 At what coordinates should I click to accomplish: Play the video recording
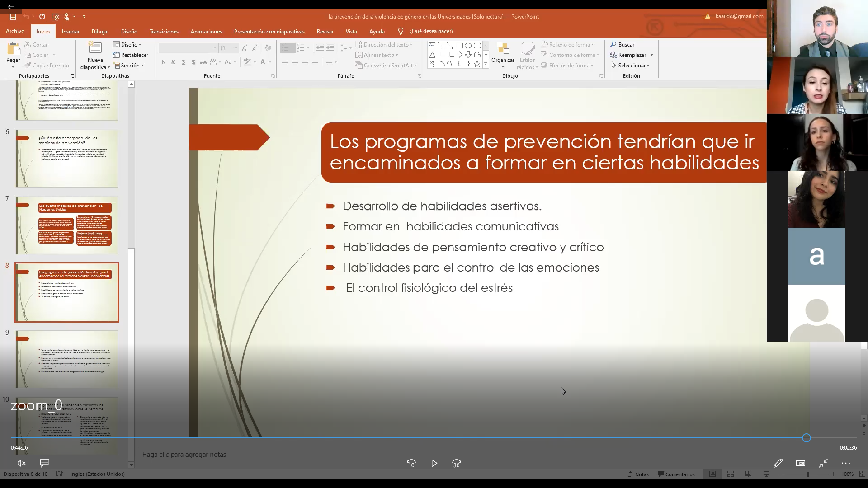tap(434, 463)
